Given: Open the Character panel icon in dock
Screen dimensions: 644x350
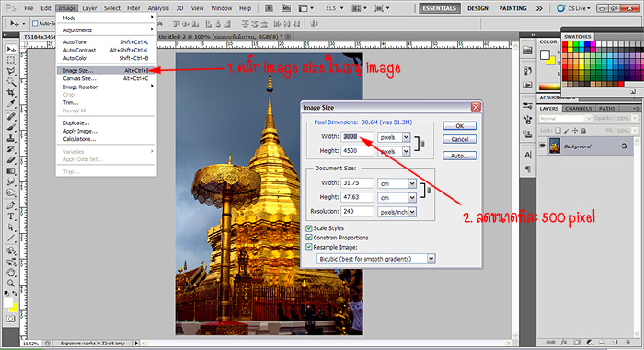Looking at the screenshot, I should (528, 155).
